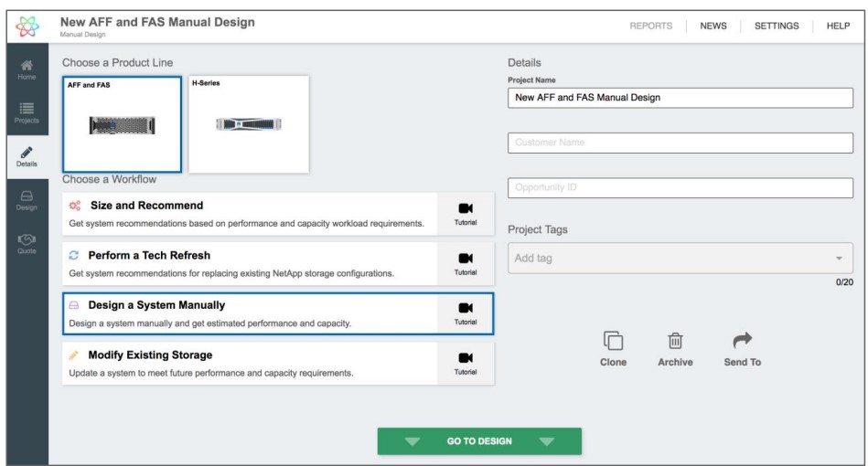Open the Quote sidebar section
Image resolution: width=868 pixels, height=466 pixels.
point(27,245)
